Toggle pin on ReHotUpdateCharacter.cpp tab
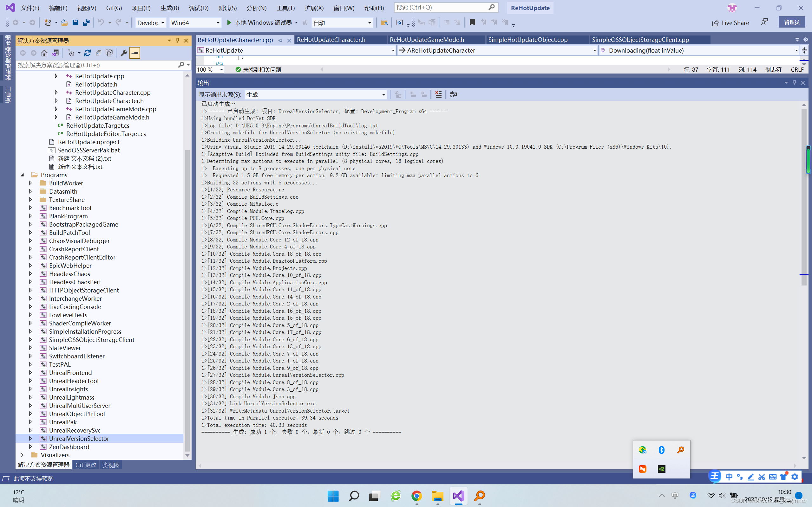Image resolution: width=812 pixels, height=507 pixels. (280, 40)
